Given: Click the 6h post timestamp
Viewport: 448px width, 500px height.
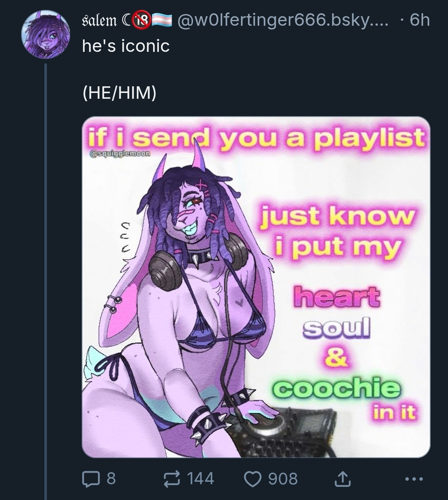Looking at the screenshot, I should click(419, 20).
